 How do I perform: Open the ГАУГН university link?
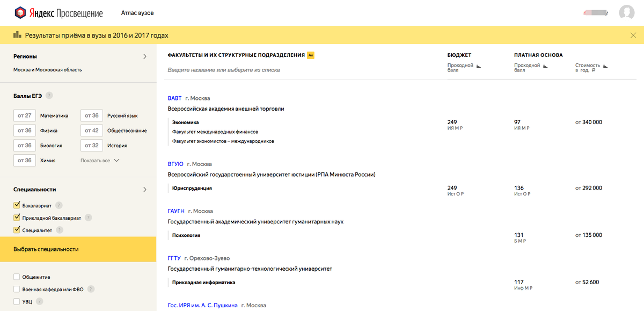coord(176,211)
